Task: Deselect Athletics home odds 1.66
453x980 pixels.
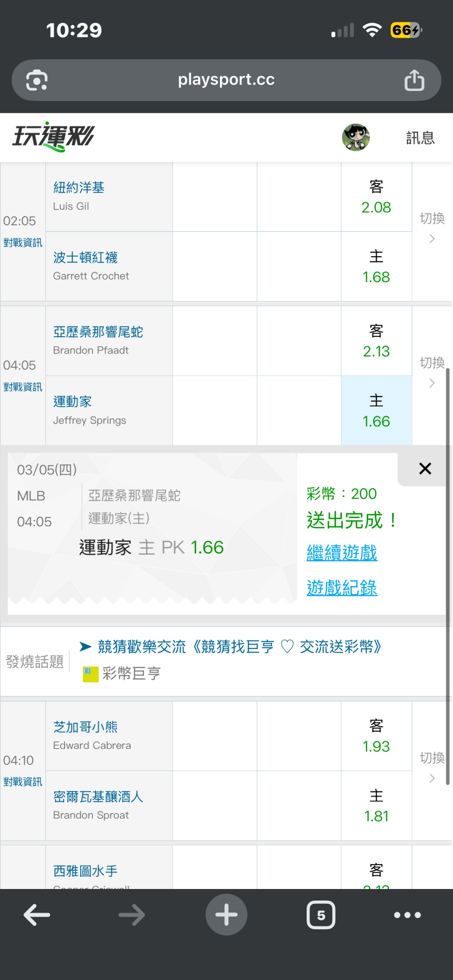Action: pyautogui.click(x=376, y=411)
